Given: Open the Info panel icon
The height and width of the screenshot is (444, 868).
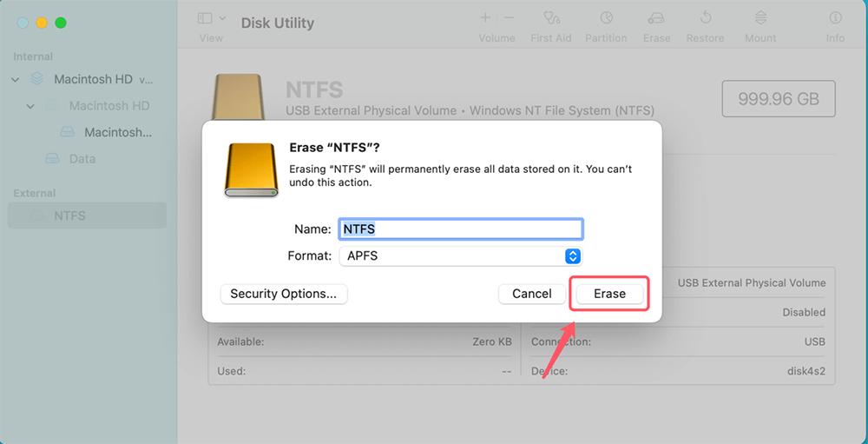Looking at the screenshot, I should click(x=835, y=18).
